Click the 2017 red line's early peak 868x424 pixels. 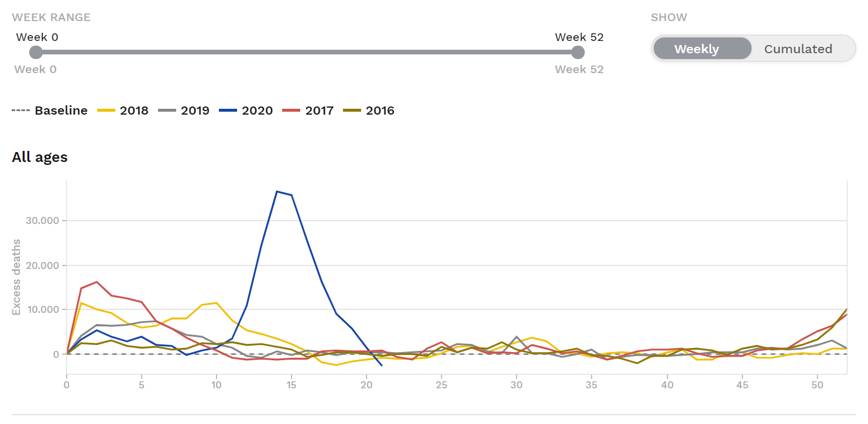point(97,282)
